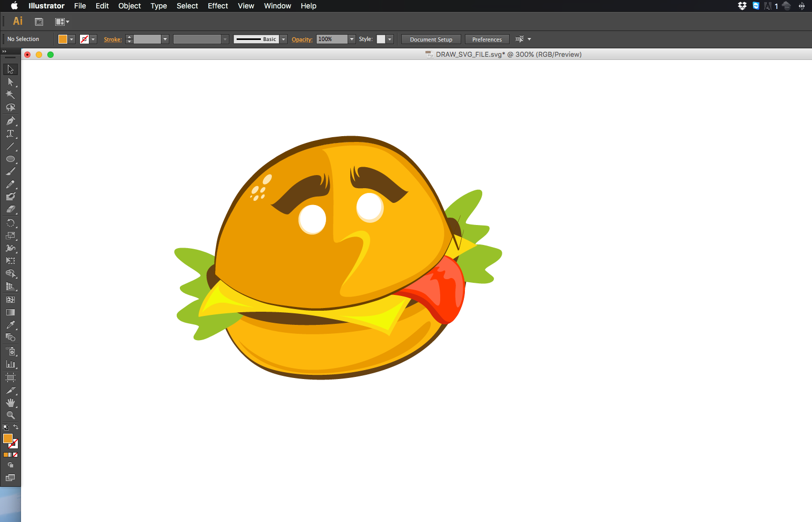Activate the Eraser tool

tap(10, 210)
